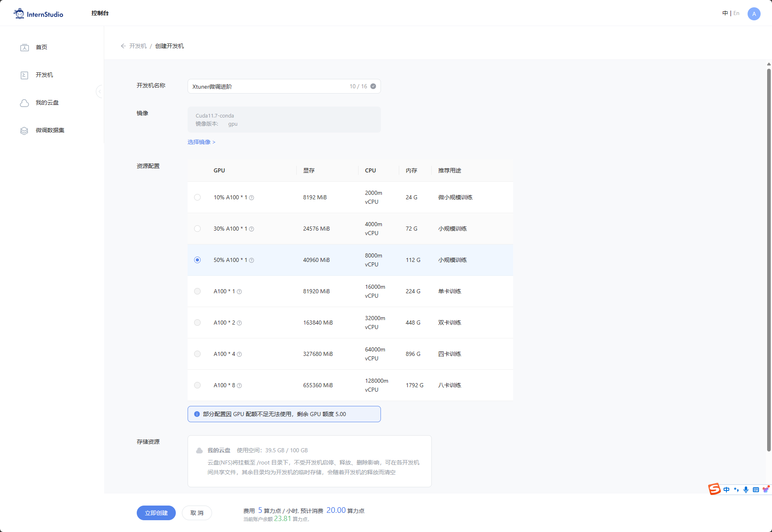The width and height of the screenshot is (772, 532).
Task: Click the help icon beside A100 * 1
Action: [x=239, y=292]
